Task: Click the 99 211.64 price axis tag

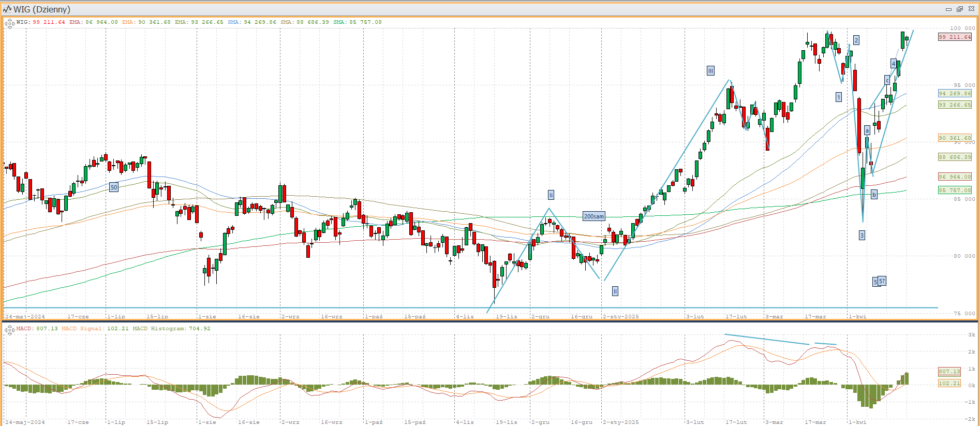Action: 955,37
